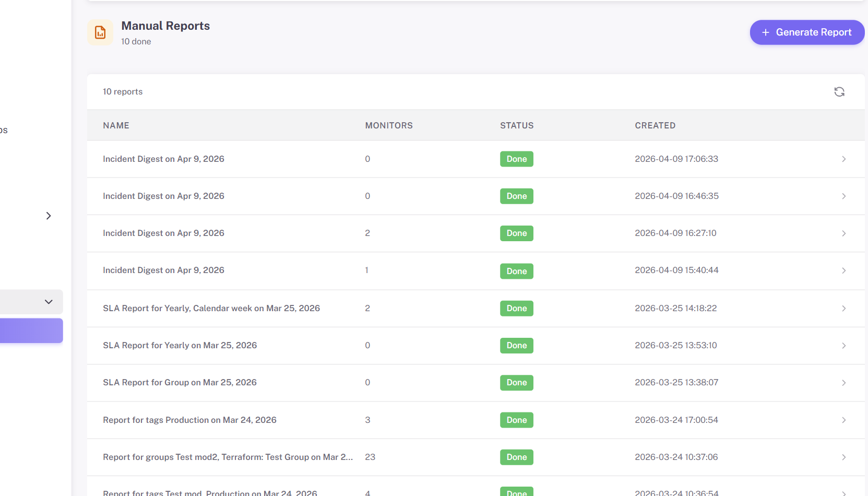Click the Done badge on the topmost Incident Digest

(x=516, y=159)
